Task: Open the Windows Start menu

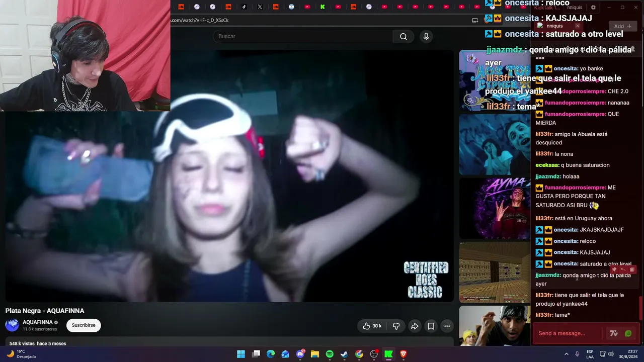Action: [x=241, y=354]
